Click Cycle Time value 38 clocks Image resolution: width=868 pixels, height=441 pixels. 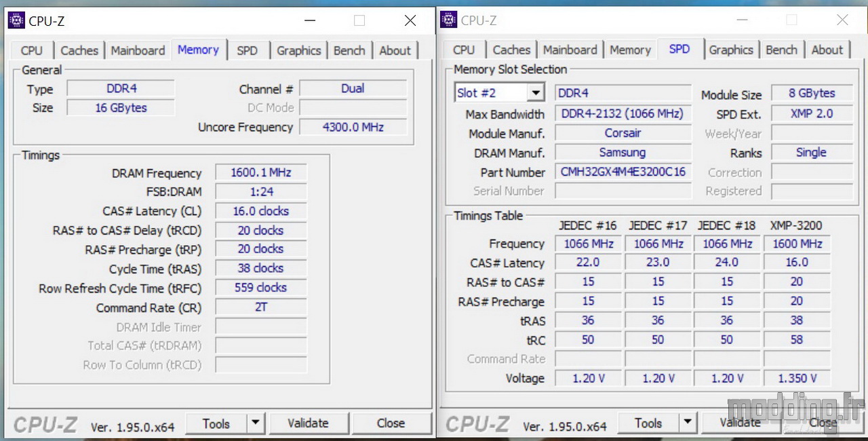point(261,268)
